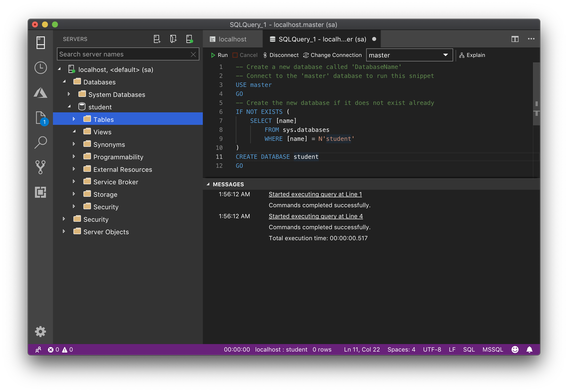Image resolution: width=568 pixels, height=392 pixels.
Task: Click the warning indicator in status bar
Action: point(66,349)
